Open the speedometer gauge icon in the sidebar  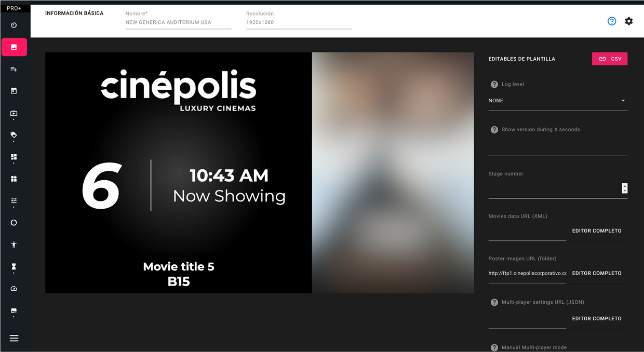point(14,289)
